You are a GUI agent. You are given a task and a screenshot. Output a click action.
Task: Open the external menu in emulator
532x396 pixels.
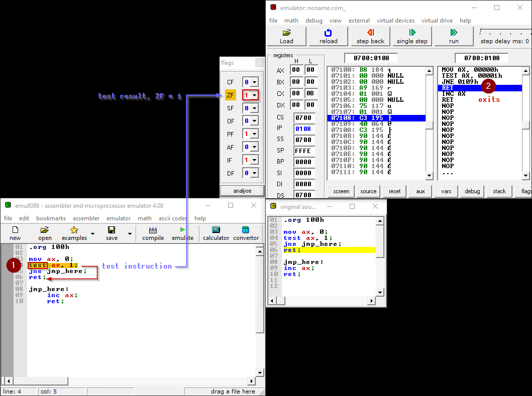tap(359, 21)
